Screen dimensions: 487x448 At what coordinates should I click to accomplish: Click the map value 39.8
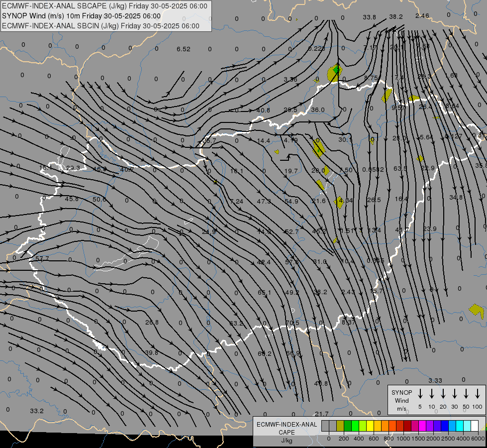tap(152, 352)
